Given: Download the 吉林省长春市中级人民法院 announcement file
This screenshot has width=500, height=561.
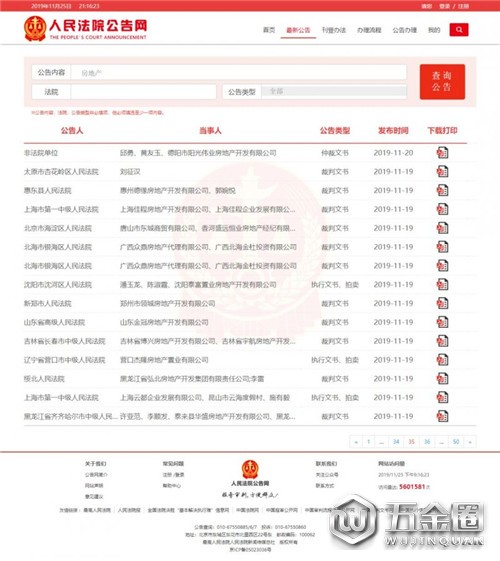Looking at the screenshot, I should (x=442, y=341).
